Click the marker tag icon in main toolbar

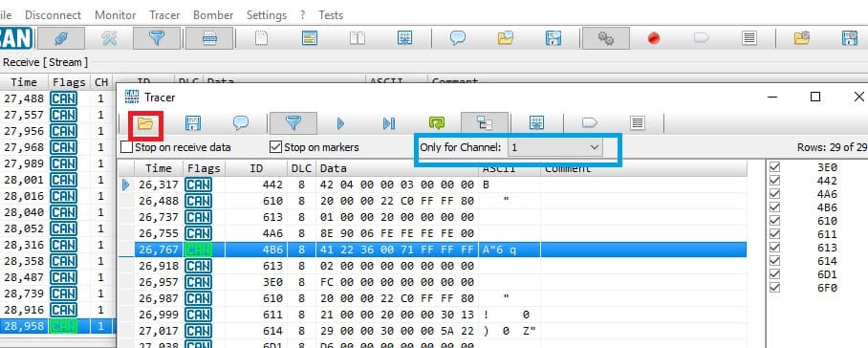pyautogui.click(x=702, y=38)
